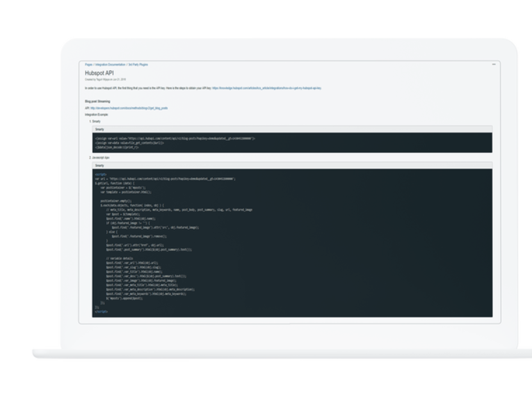Click the closing </script> tag line
Viewport: 532px width, 398px height.
[101, 312]
